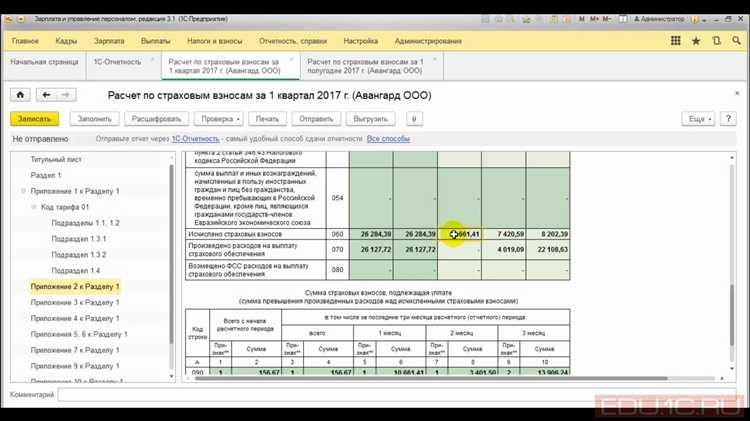
Task: Select the cell with value 22 108,63
Action: tap(548, 250)
